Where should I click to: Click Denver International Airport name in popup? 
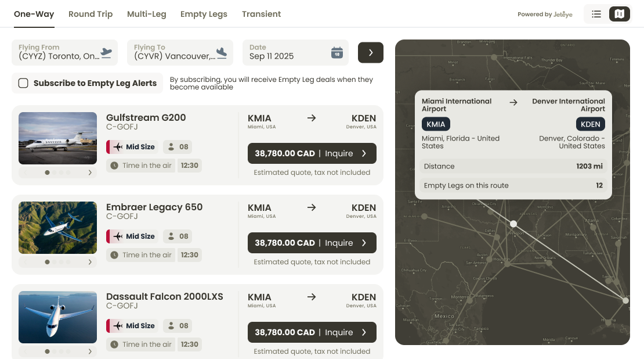(x=569, y=105)
